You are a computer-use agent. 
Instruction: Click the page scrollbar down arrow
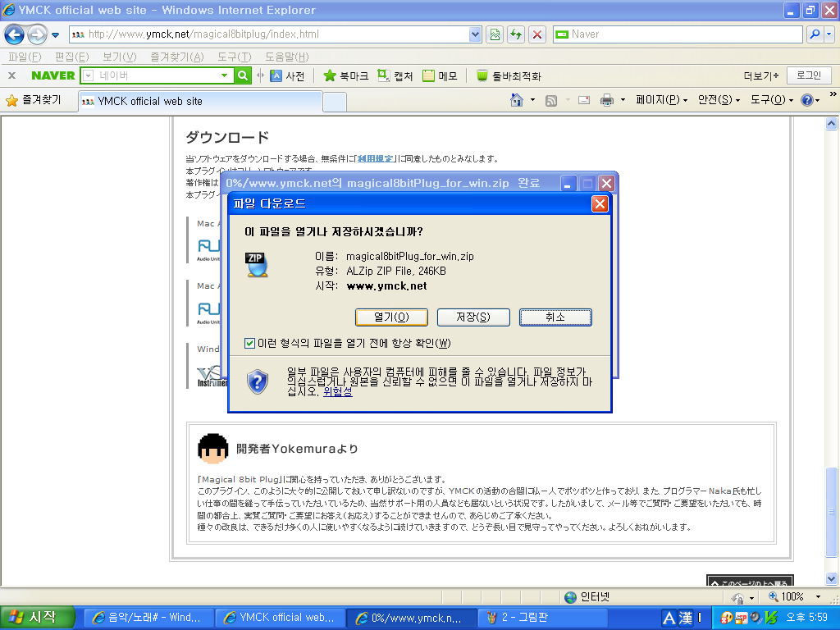(831, 578)
